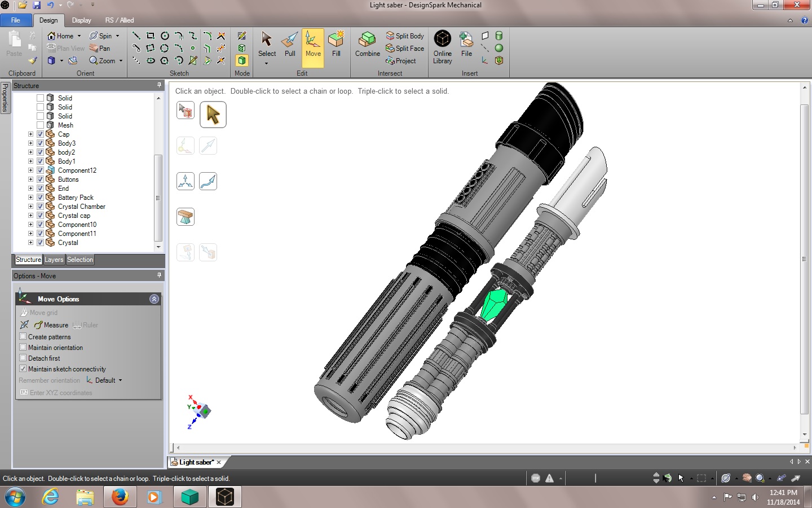Expand the Body1 tree node
This screenshot has width=812, height=508.
point(30,161)
